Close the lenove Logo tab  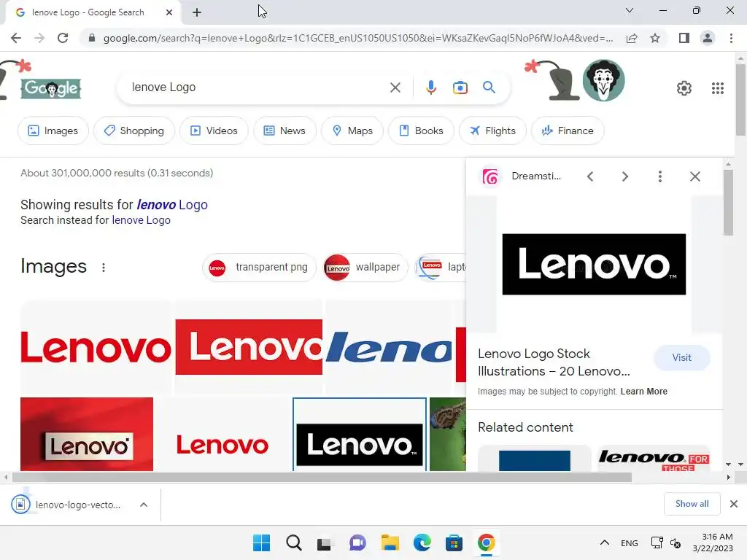point(169,12)
